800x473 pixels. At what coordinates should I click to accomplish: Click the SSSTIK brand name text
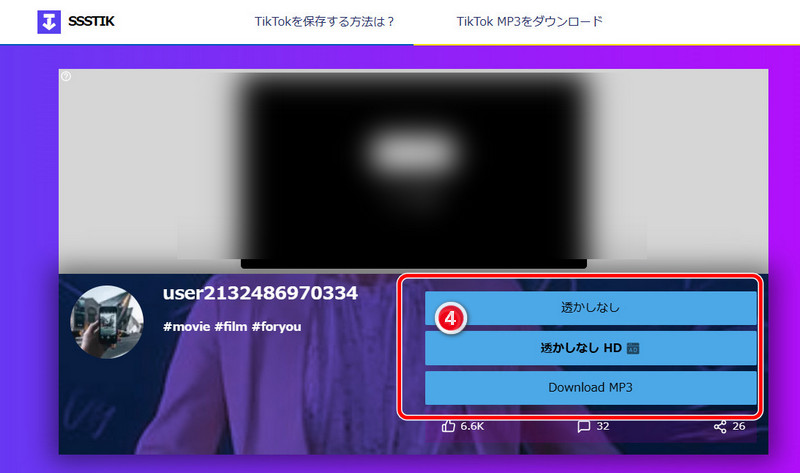point(91,21)
